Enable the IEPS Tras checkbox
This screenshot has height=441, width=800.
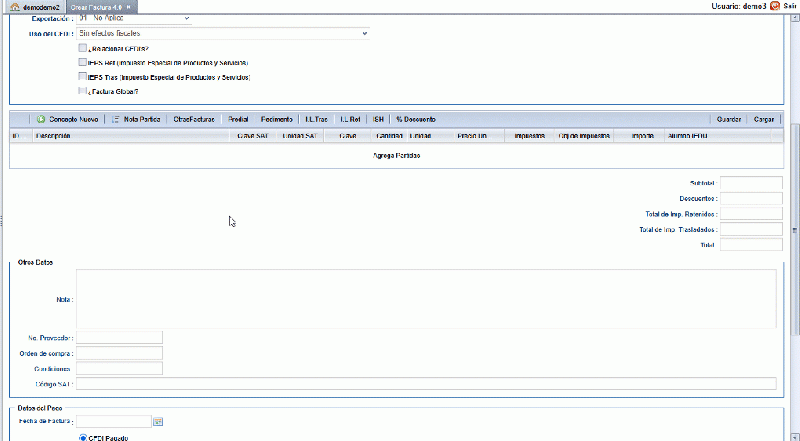(x=83, y=77)
